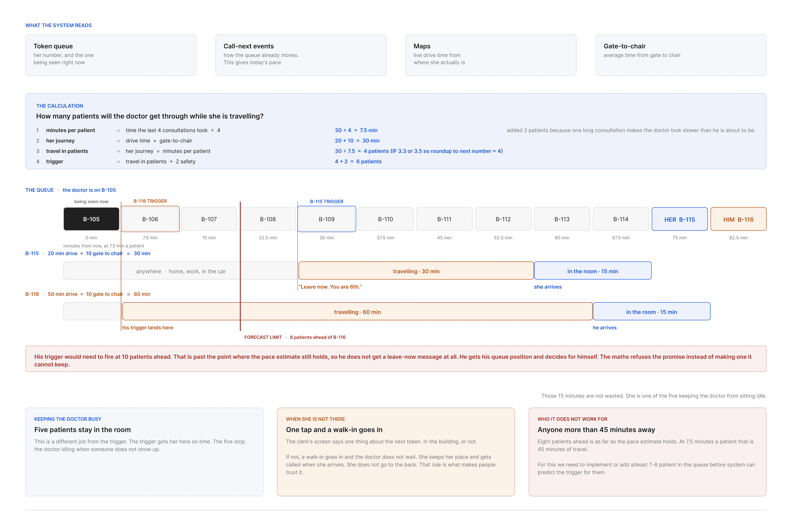The image size is (792, 532).
Task: Click the "22.5 min" label under B-108
Action: coord(268,238)
